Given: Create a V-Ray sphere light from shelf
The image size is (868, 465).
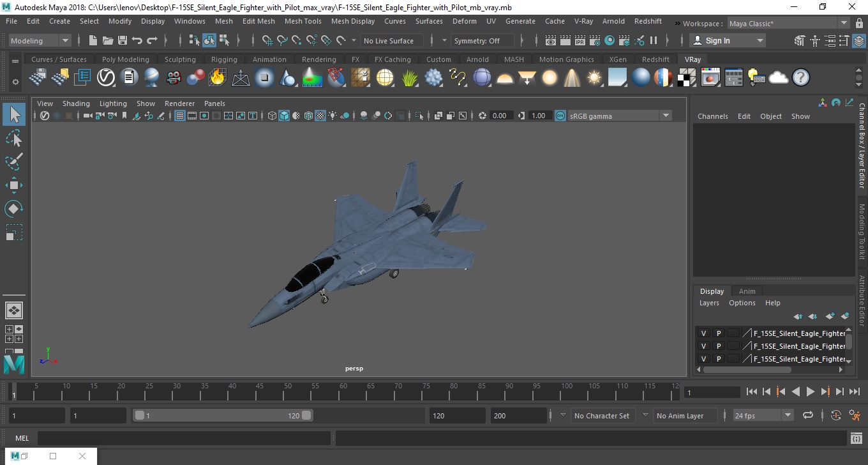Looking at the screenshot, I should coord(550,78).
